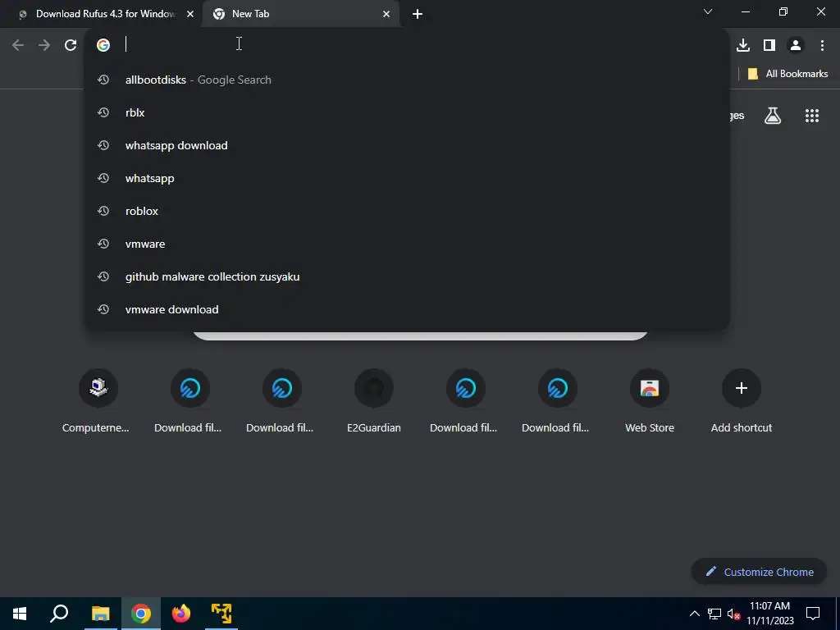Launch Firefox from taskbar

[x=181, y=614]
